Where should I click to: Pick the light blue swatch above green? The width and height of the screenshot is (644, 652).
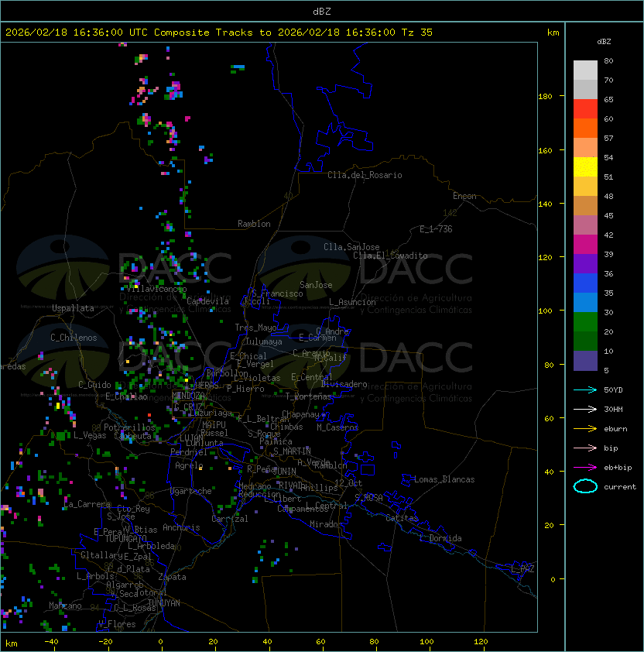tap(585, 302)
